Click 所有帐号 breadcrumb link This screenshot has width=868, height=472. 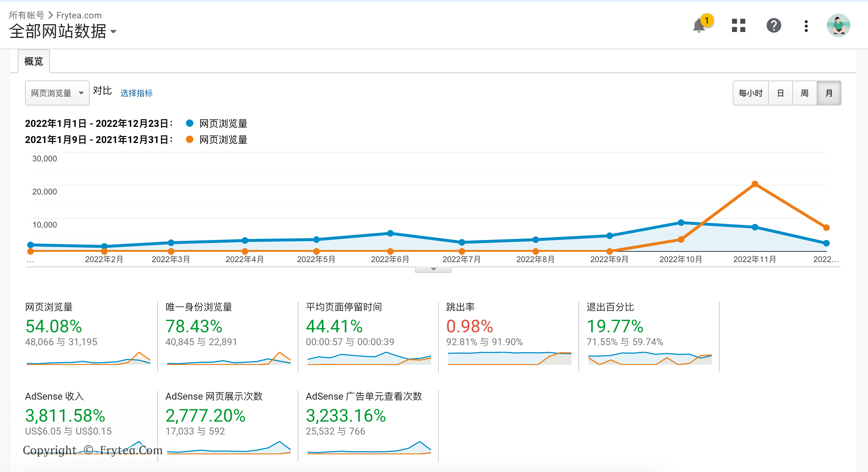pos(26,15)
